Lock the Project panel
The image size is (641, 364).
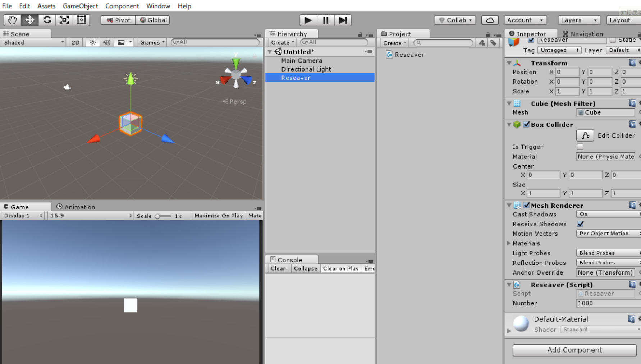pos(488,34)
